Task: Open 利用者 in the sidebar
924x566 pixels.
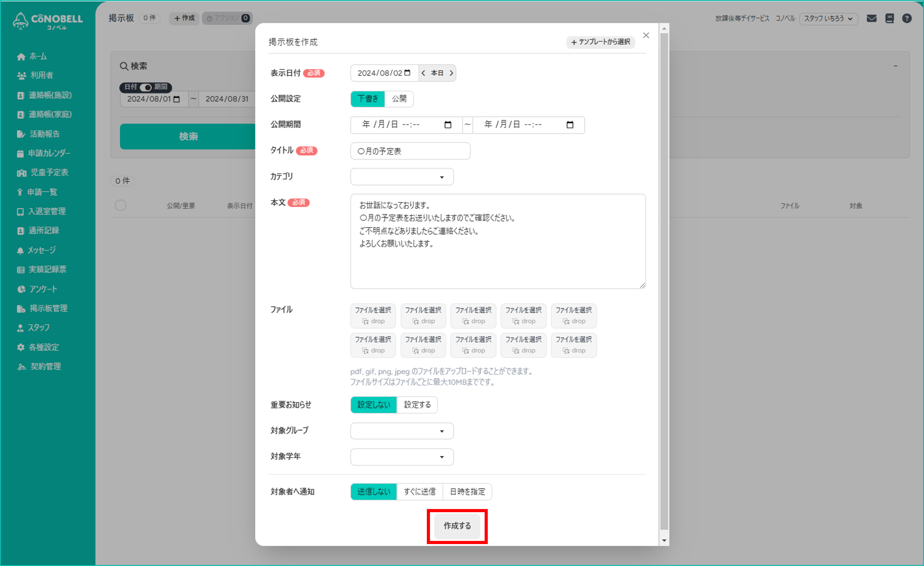Action: [x=35, y=75]
